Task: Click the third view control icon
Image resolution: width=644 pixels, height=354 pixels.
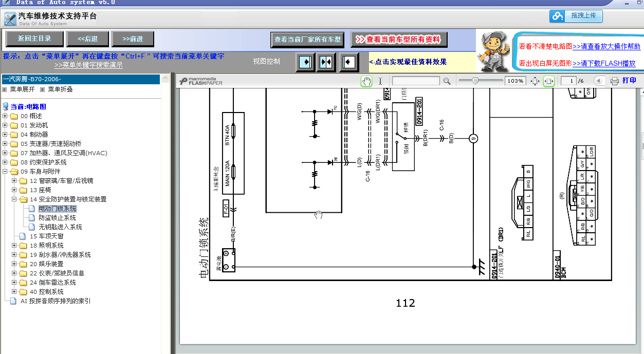Action: (349, 62)
